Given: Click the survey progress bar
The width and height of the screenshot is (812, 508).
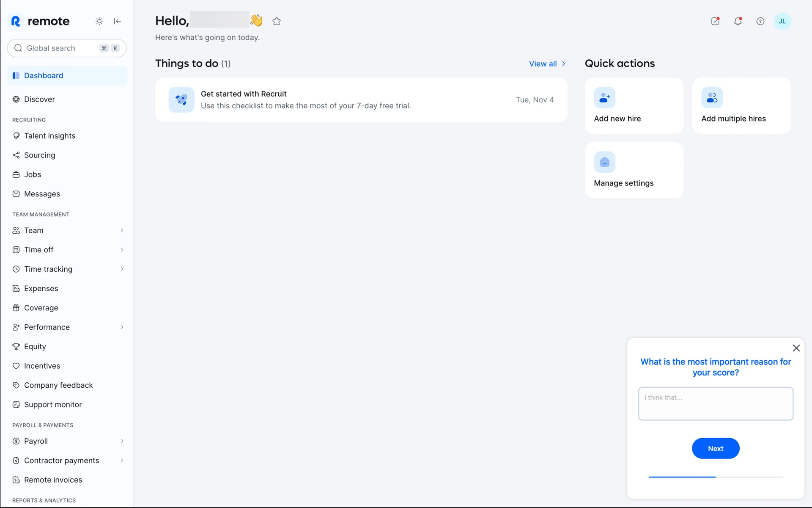Looking at the screenshot, I should [716, 477].
